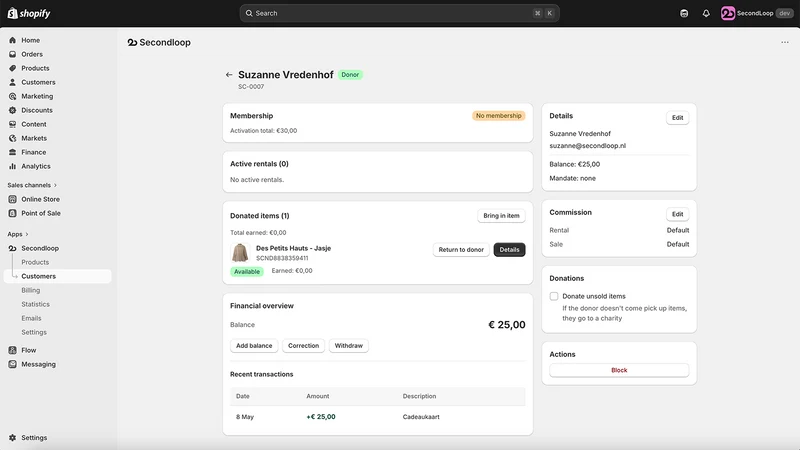This screenshot has height=450, width=800.
Task: Open the Statistics submenu item
Action: tap(36, 304)
